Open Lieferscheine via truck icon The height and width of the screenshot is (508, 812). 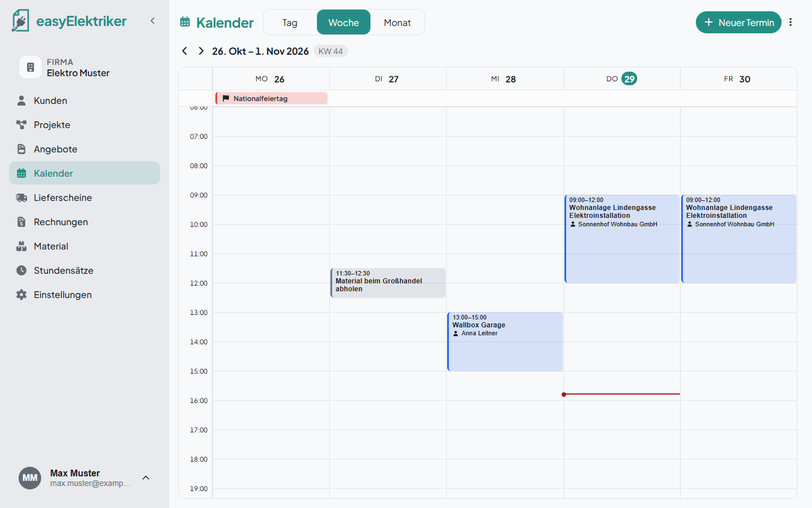point(21,198)
